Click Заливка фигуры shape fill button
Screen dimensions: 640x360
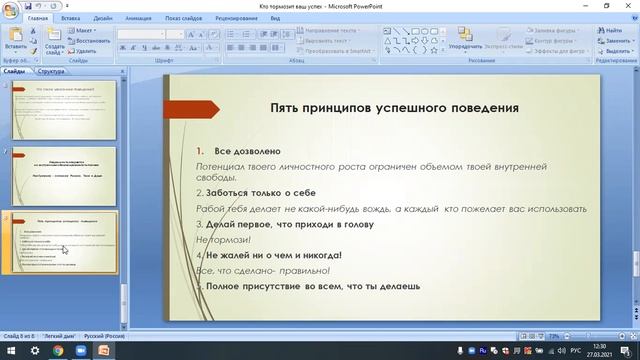tap(552, 30)
